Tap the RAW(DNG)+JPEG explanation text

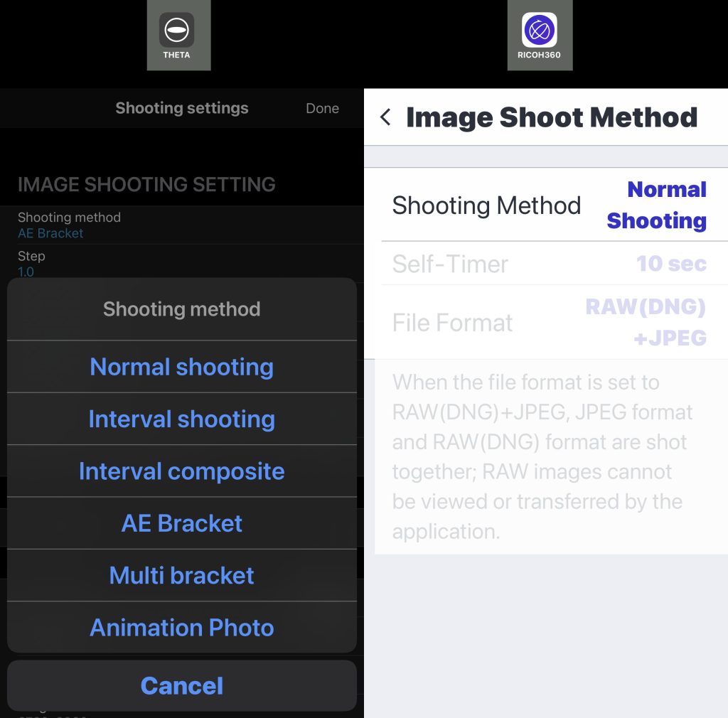(542, 456)
